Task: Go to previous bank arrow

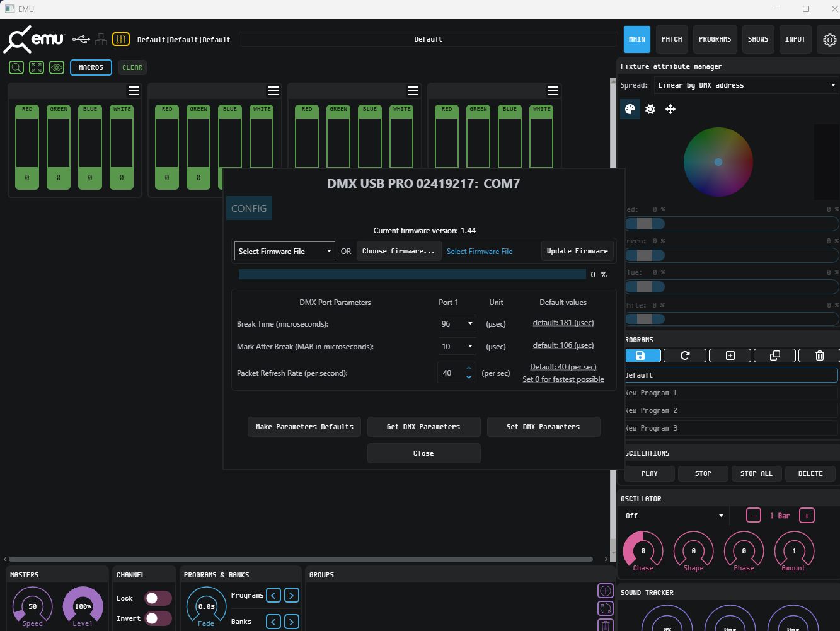Action: coord(273,622)
